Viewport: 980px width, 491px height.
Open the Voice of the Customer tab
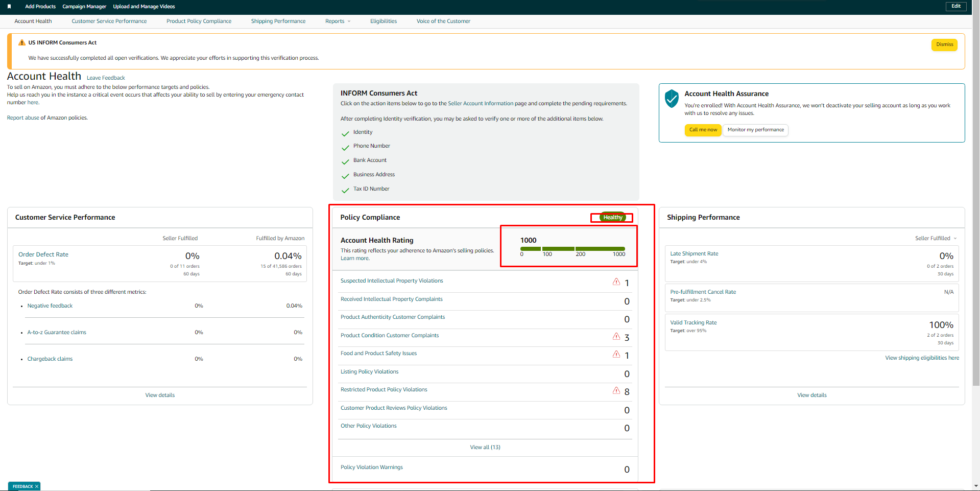pos(443,21)
